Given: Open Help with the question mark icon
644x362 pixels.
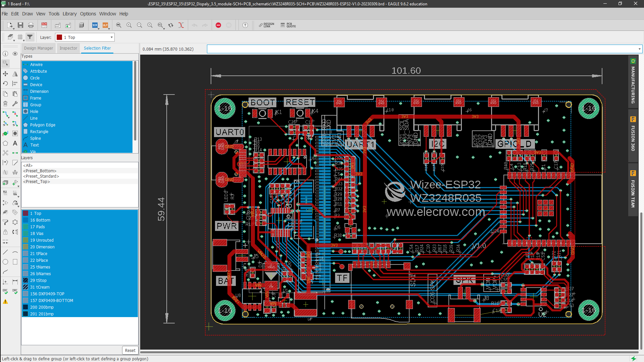Looking at the screenshot, I should (245, 25).
